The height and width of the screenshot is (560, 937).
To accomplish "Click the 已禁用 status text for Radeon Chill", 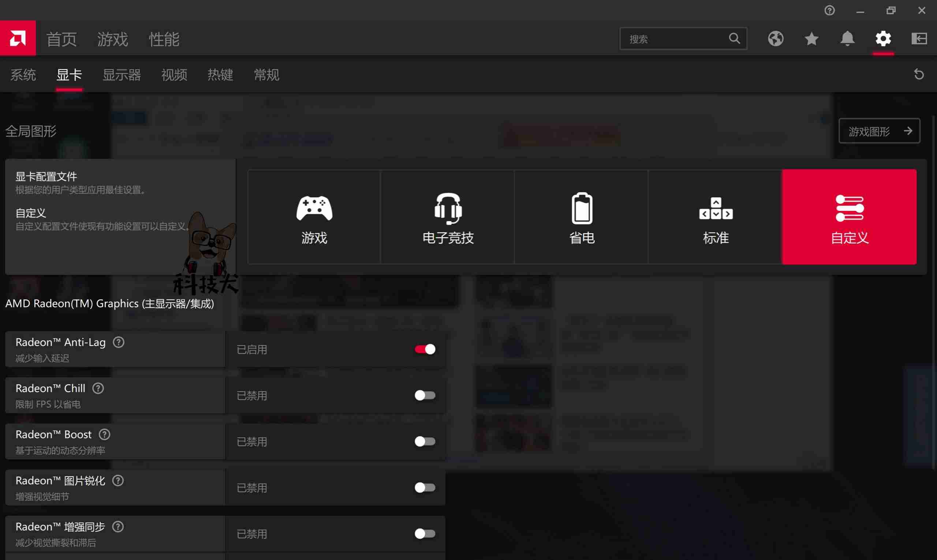I will click(x=252, y=395).
